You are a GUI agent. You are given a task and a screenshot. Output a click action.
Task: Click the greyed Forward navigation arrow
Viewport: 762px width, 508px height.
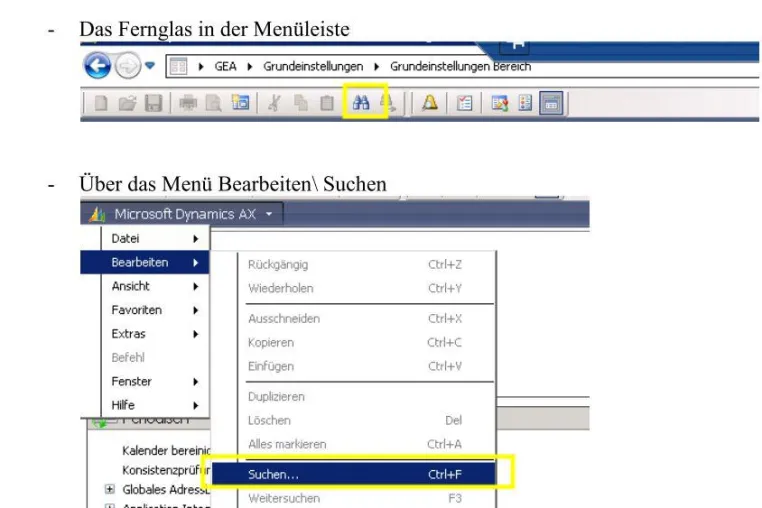tap(128, 65)
